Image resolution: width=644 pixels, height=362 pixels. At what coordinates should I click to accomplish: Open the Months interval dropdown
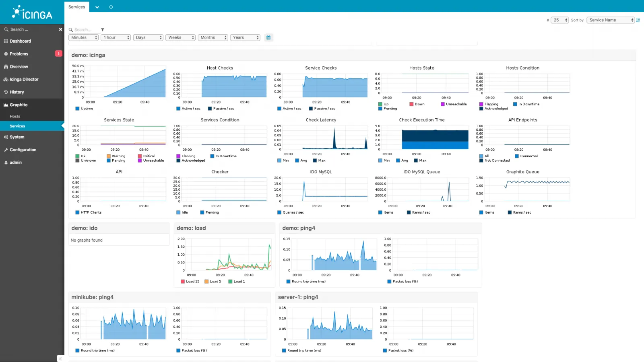[x=213, y=37]
